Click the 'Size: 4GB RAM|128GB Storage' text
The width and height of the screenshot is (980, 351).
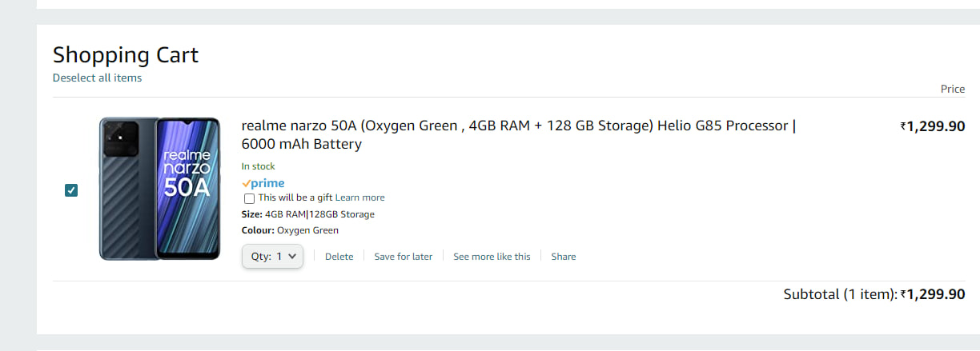click(308, 214)
